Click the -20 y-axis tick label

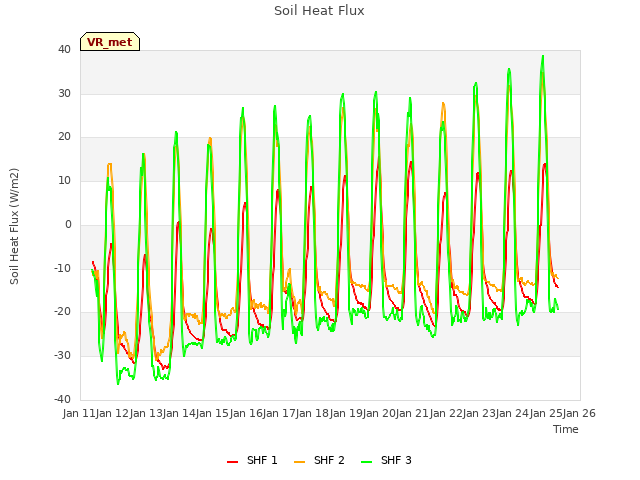point(62,312)
